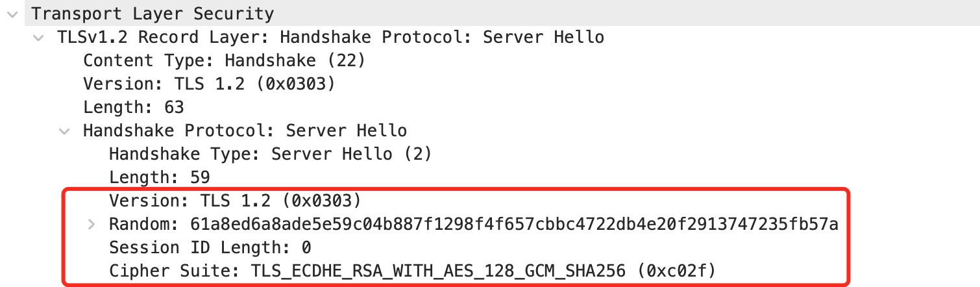The height and width of the screenshot is (287, 980).
Task: Click the Random hex value starting 61a8ed6a
Action: coord(514,225)
